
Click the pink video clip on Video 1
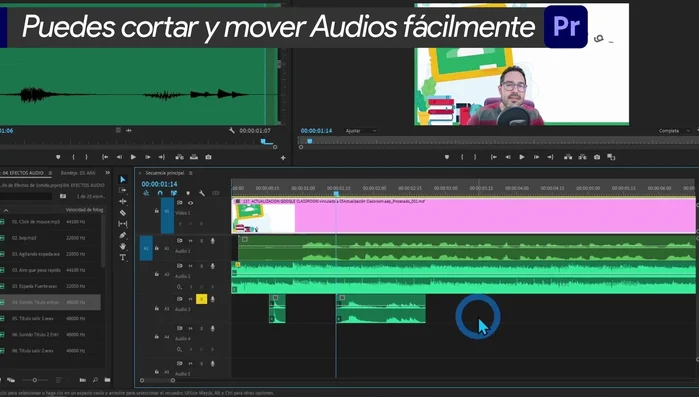[x=464, y=216]
